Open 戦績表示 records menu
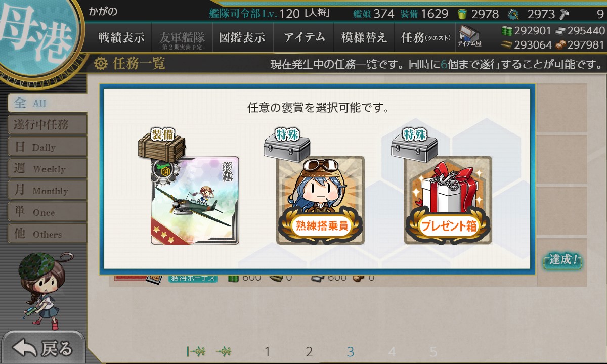The height and width of the screenshot is (364, 607). (x=121, y=38)
